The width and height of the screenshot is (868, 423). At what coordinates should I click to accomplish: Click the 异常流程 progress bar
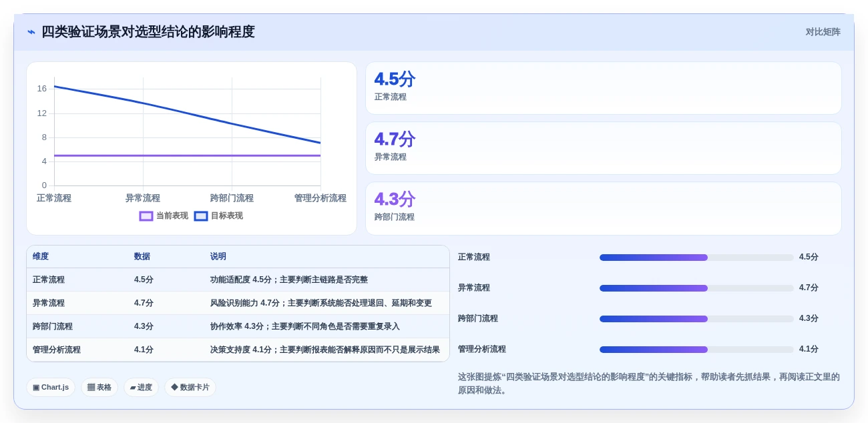(696, 288)
